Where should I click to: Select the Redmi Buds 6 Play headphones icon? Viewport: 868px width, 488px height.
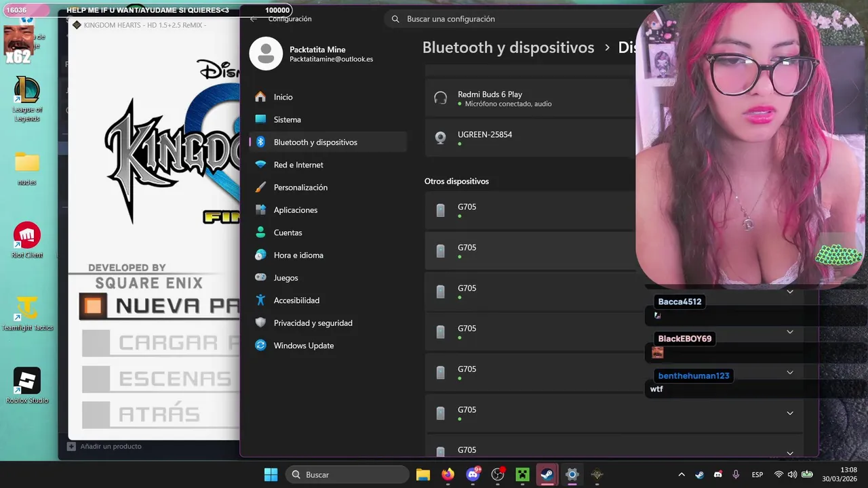point(441,98)
